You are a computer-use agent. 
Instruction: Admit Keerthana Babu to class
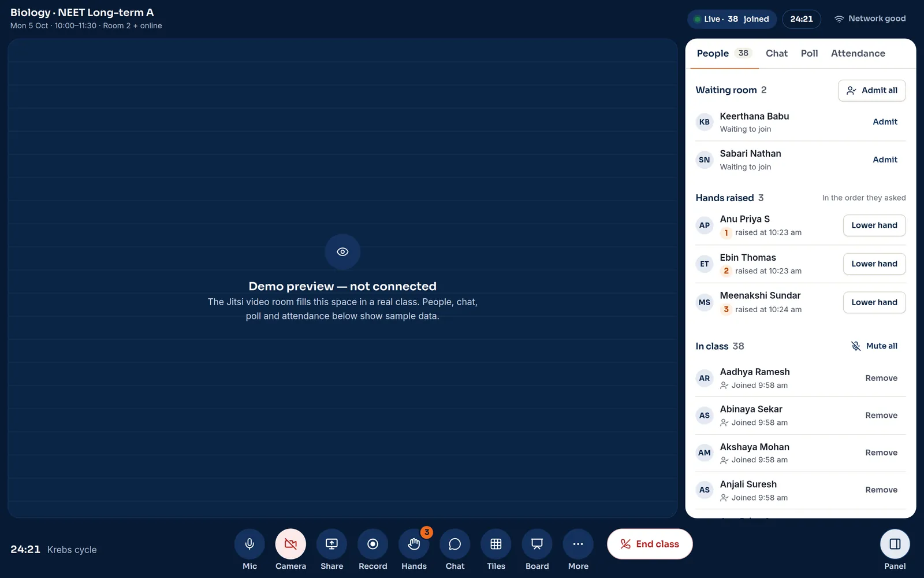point(885,122)
